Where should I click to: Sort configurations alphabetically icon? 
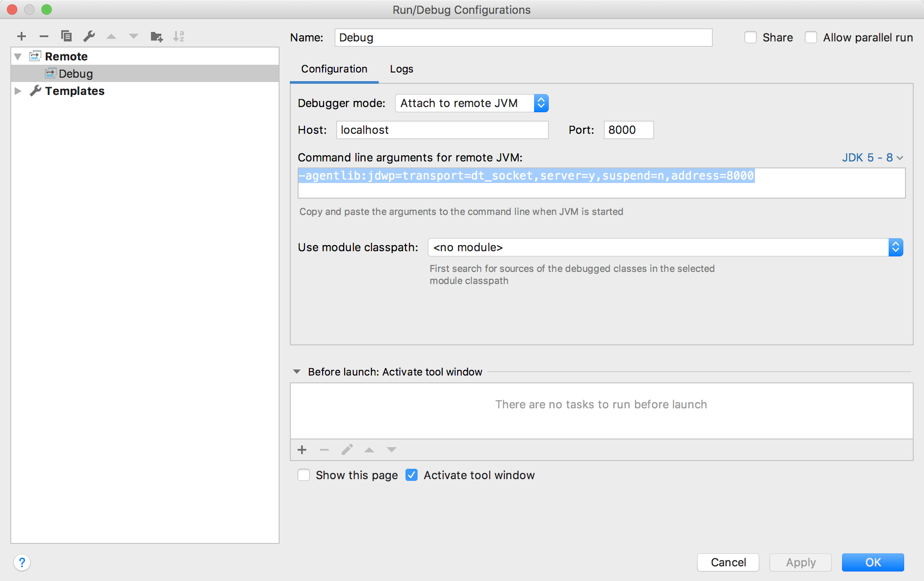click(179, 36)
